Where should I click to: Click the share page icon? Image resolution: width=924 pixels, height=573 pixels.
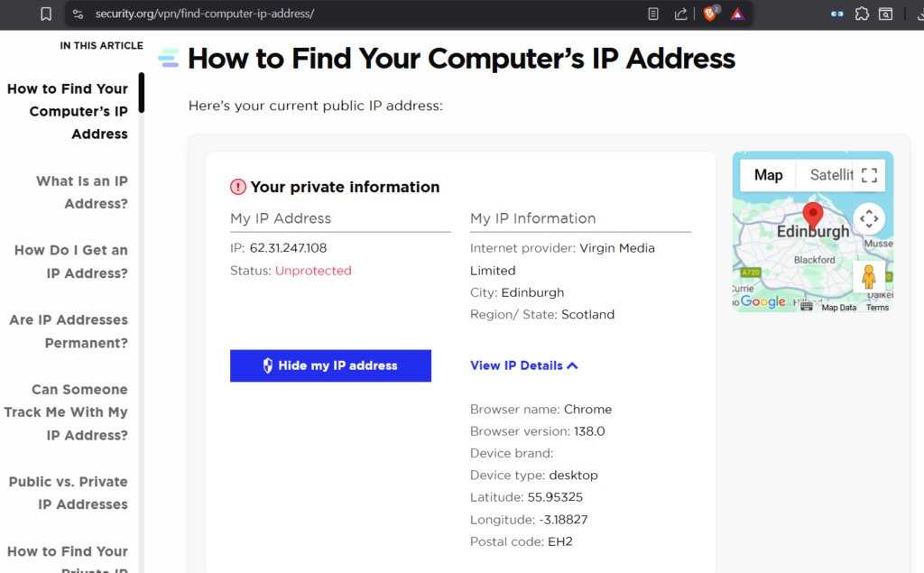coord(680,14)
